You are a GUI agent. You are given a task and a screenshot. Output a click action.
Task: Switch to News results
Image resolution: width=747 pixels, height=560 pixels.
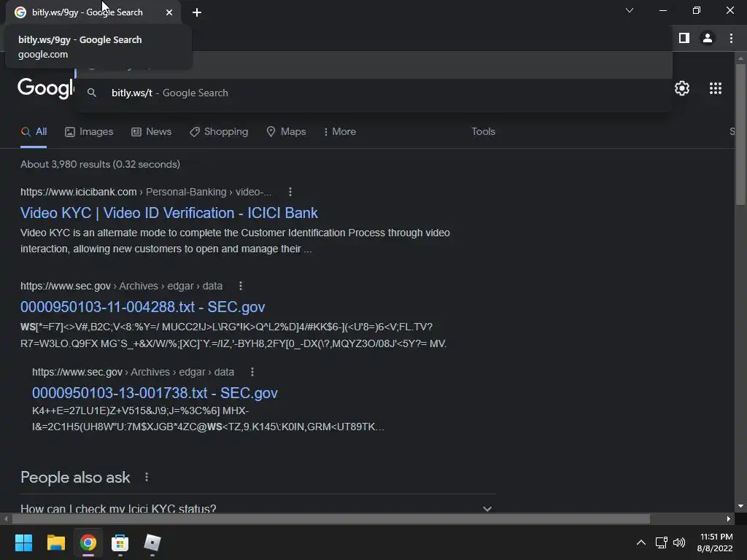pyautogui.click(x=152, y=131)
